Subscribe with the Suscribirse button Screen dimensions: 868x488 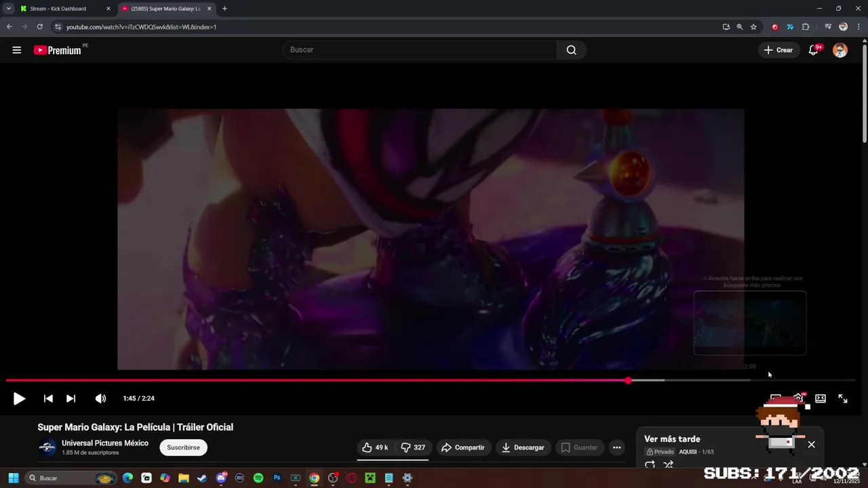[x=183, y=447]
